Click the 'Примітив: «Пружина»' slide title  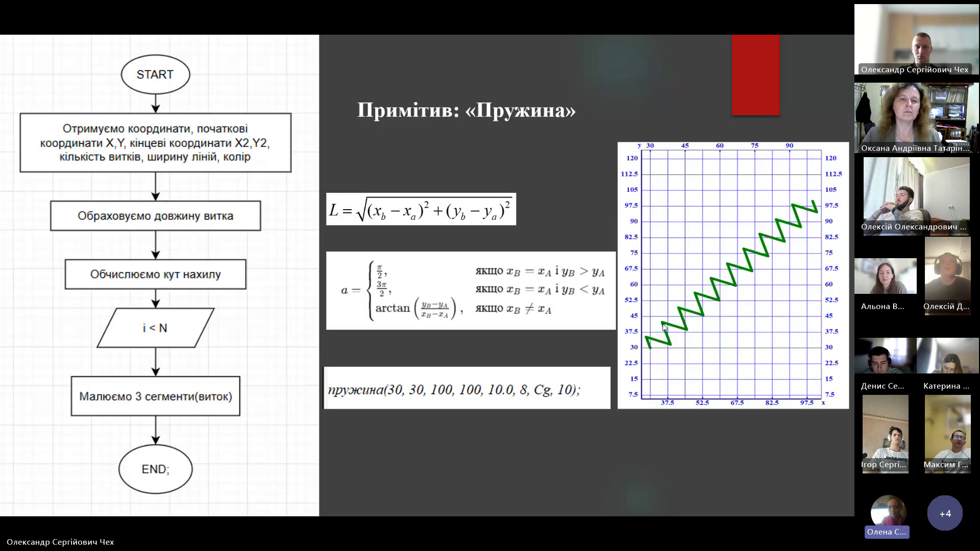pyautogui.click(x=466, y=110)
